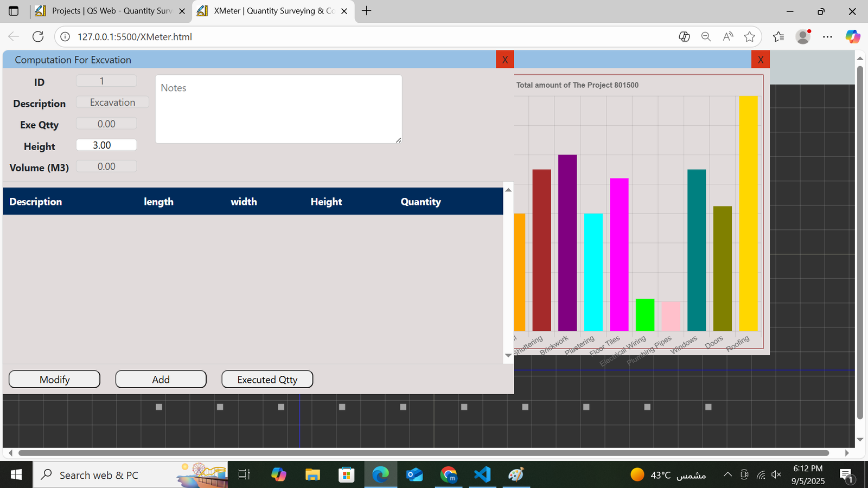Click the browser refresh icon
The height and width of the screenshot is (488, 868).
[x=38, y=37]
